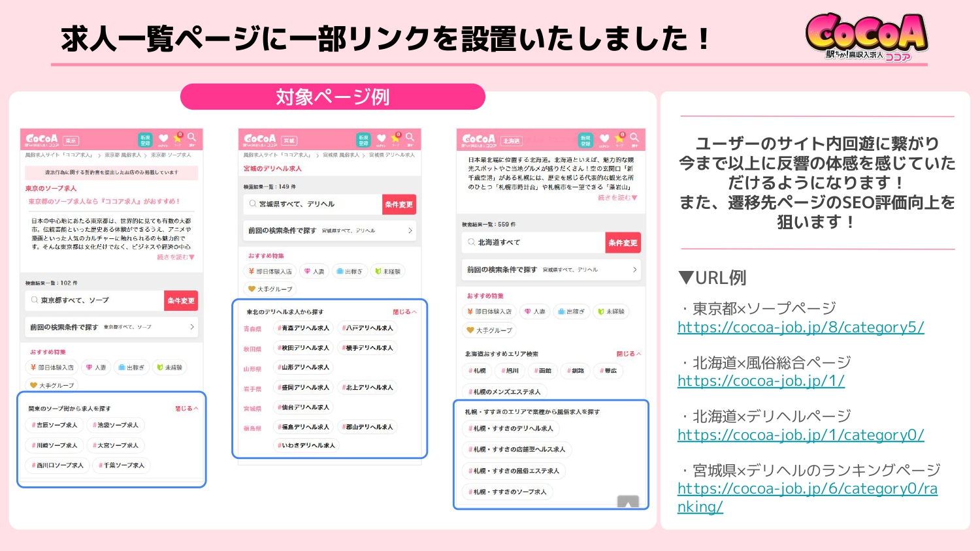Click the briefcase icon on the 出稼ぎ chip
The height and width of the screenshot is (551, 980).
[x=121, y=368]
